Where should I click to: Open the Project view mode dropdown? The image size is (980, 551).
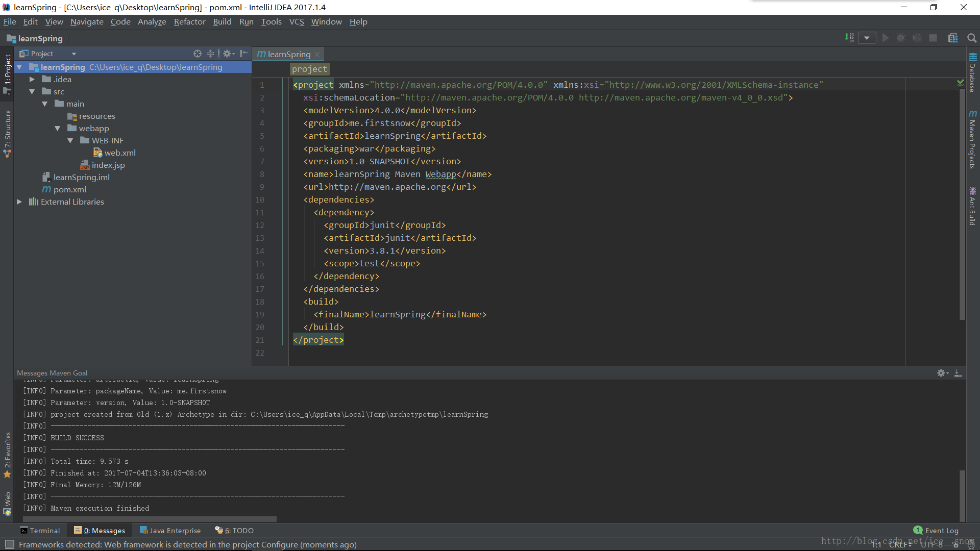click(74, 54)
